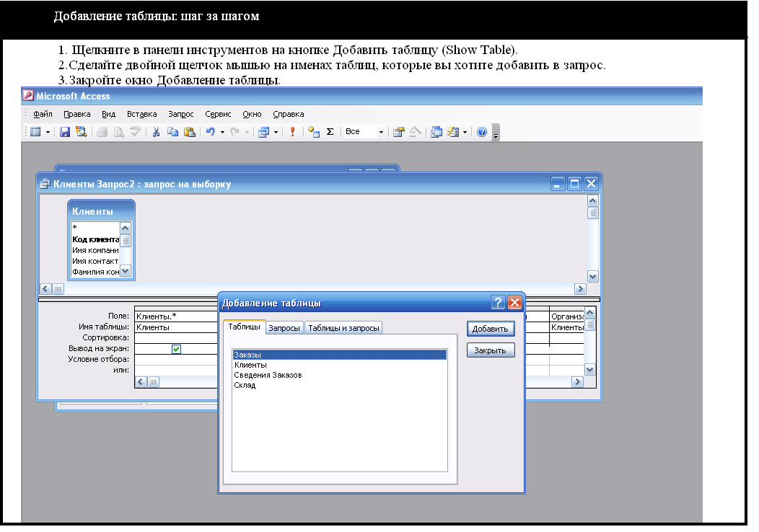
Task: Switch to the Таблицы и запросы tab
Action: [x=343, y=328]
